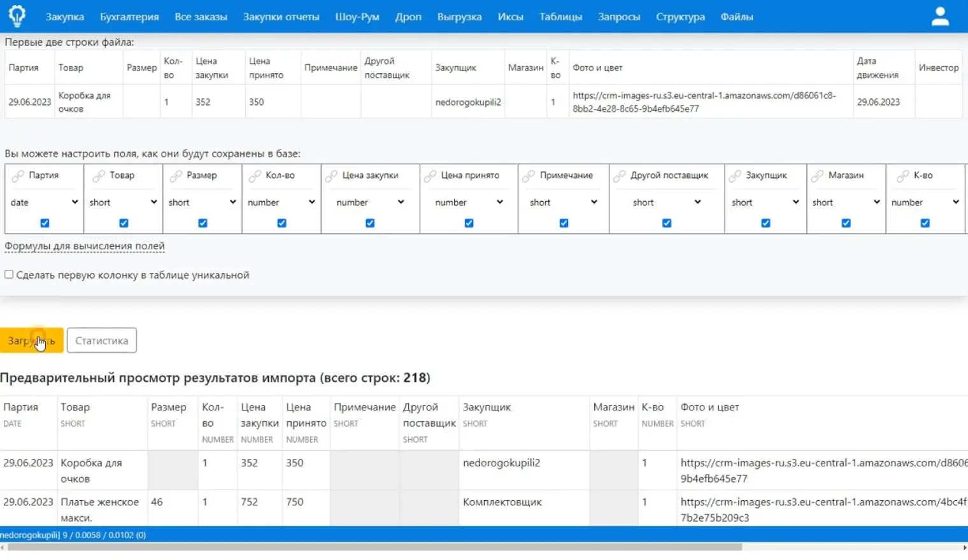The width and height of the screenshot is (968, 560).
Task: Open the Запросы menu item
Action: click(x=619, y=17)
